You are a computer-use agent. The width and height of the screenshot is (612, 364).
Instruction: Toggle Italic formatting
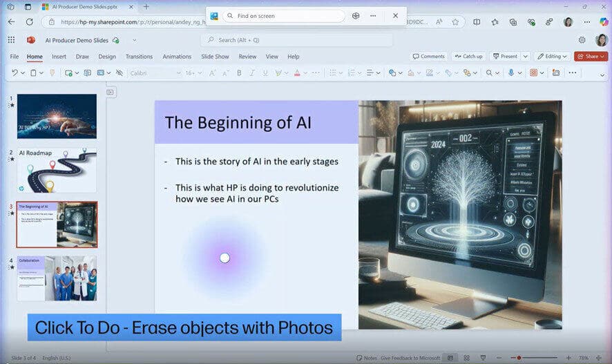[x=252, y=73]
